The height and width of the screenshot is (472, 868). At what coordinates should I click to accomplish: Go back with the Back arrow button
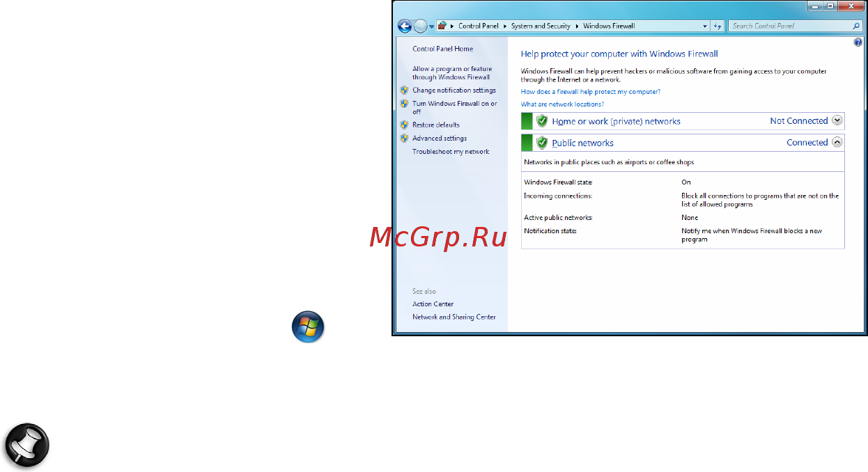click(x=405, y=26)
